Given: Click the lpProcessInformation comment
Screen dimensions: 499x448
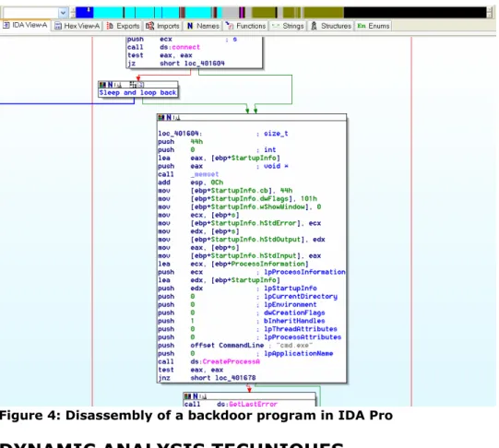Looking at the screenshot, I should [304, 272].
